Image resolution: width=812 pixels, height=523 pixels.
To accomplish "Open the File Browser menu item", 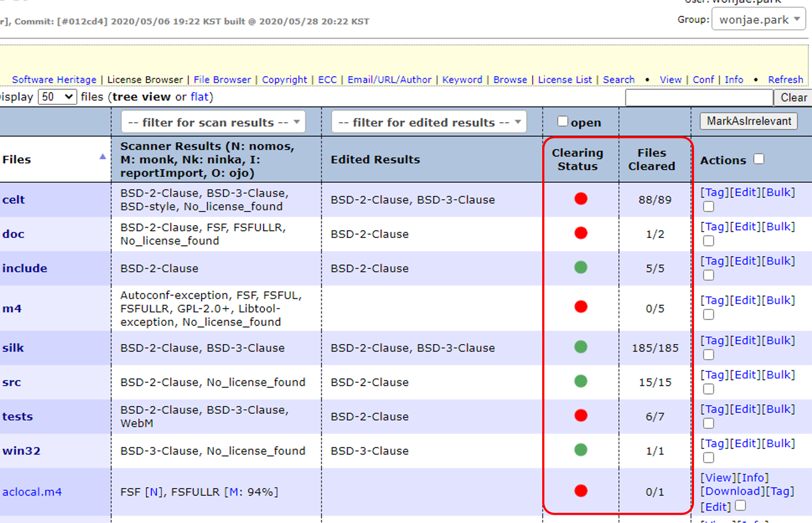I will [222, 79].
